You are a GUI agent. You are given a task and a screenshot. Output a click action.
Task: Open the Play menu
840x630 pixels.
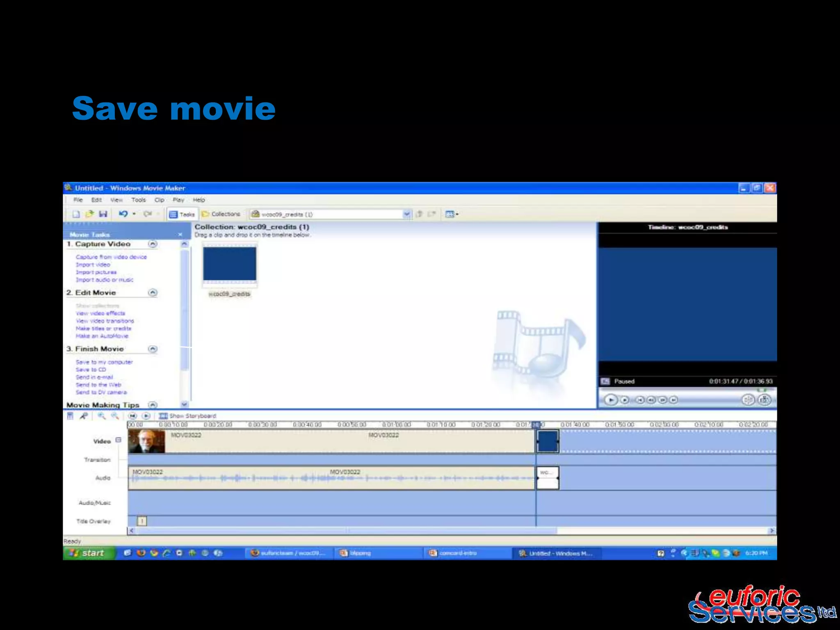(178, 200)
